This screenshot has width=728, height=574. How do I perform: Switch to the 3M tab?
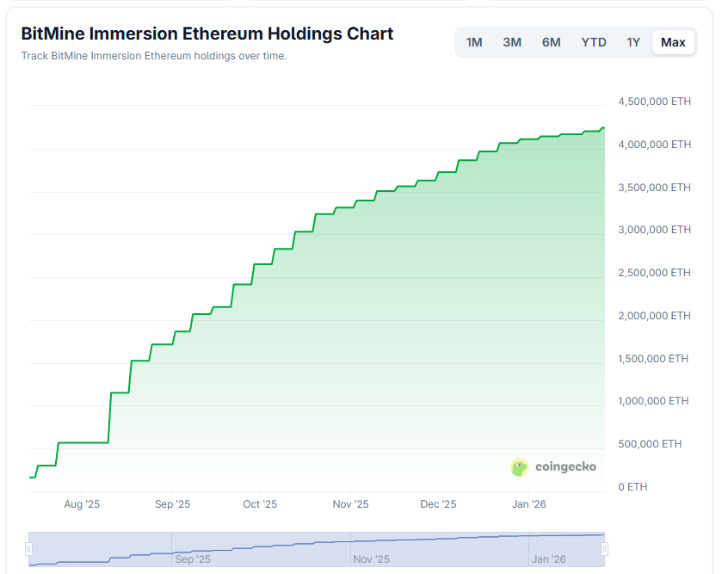click(x=512, y=41)
